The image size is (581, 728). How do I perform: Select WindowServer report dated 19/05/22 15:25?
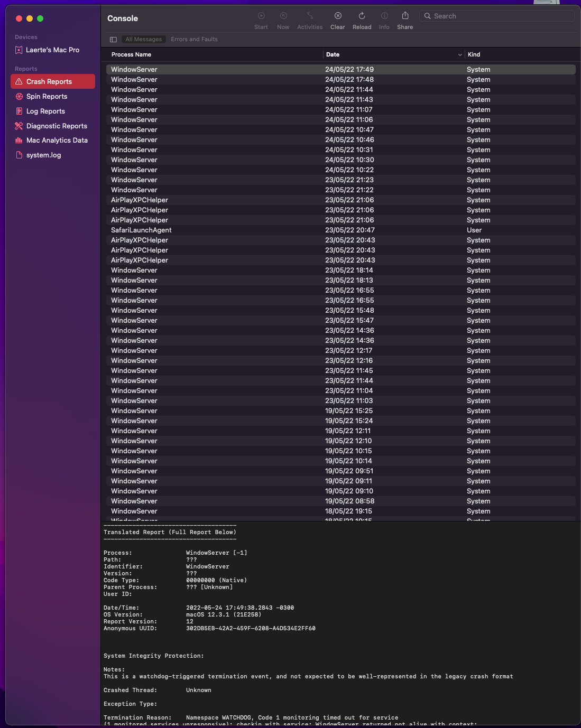pyautogui.click(x=341, y=410)
